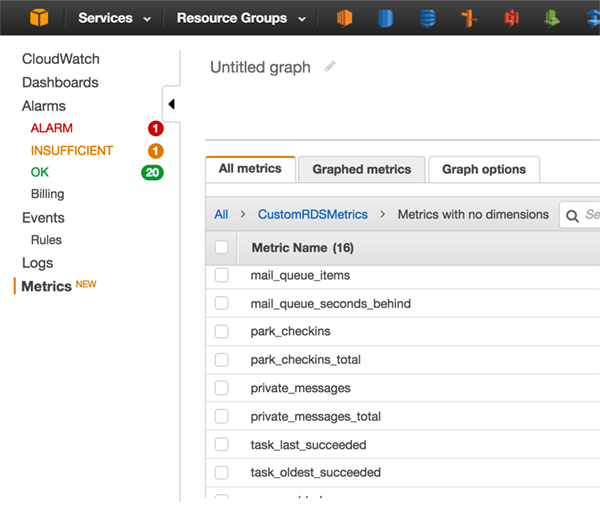Open Dashboards in the sidebar
Image resolution: width=600 pixels, height=506 pixels.
click(x=60, y=82)
